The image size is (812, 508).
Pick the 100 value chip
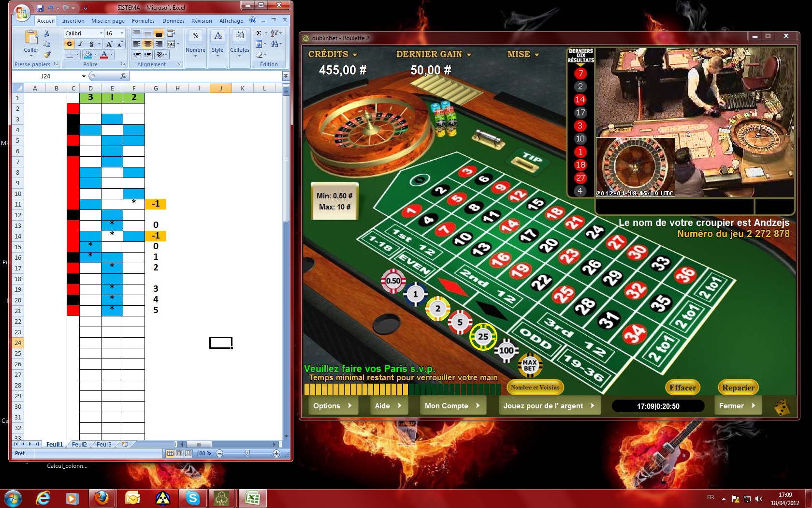click(x=506, y=350)
